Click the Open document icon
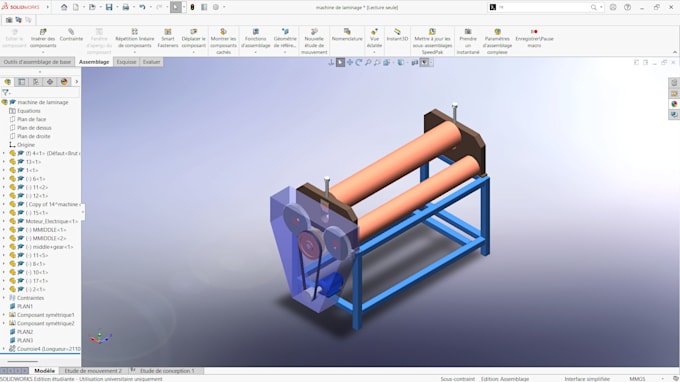This screenshot has width=680, height=382. [92, 7]
